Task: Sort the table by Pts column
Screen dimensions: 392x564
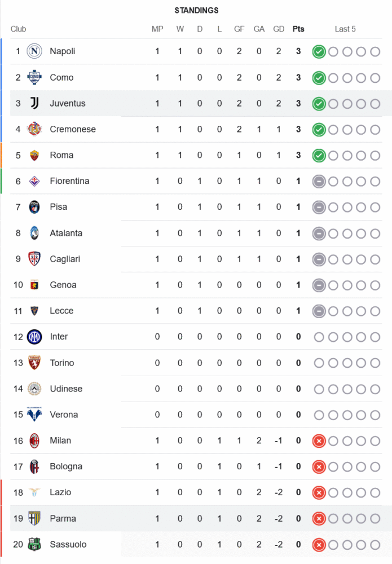Action: [298, 29]
